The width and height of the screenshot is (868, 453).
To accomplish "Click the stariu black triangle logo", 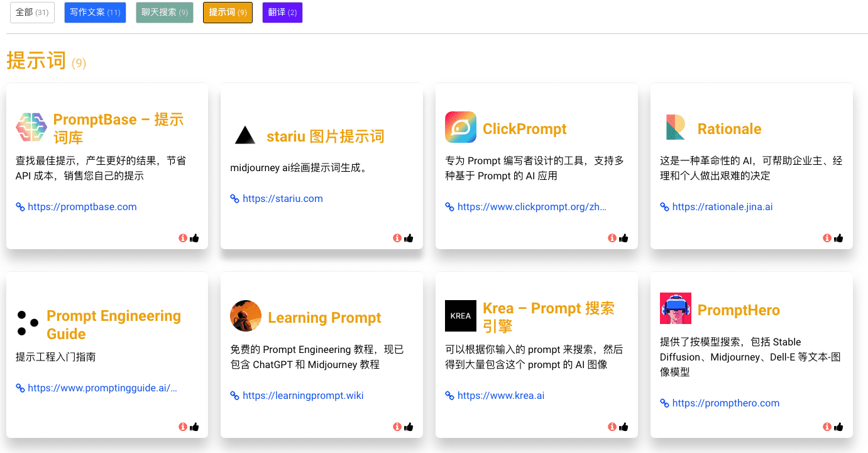I will tap(245, 136).
